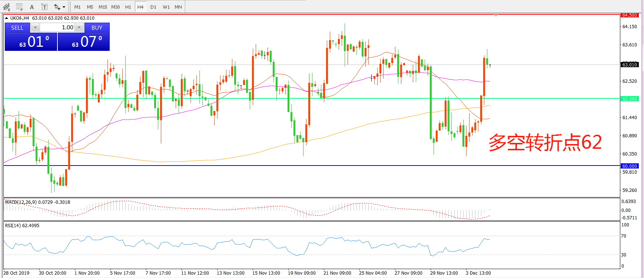The width and height of the screenshot is (644, 278).
Task: Increase lot volume with up arrow
Action: coord(79,27)
